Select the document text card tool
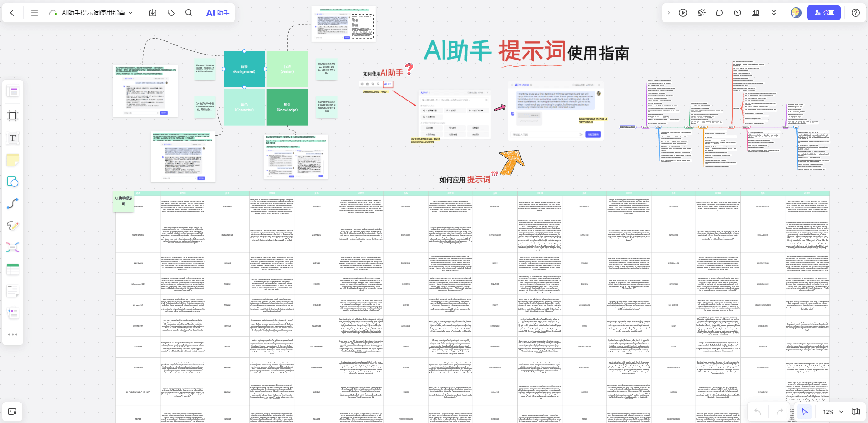 (x=13, y=291)
